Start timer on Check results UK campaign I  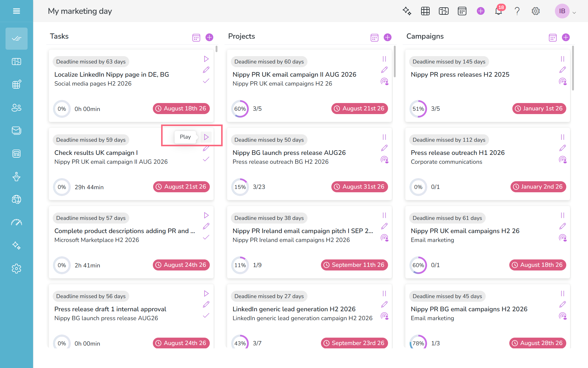206,137
